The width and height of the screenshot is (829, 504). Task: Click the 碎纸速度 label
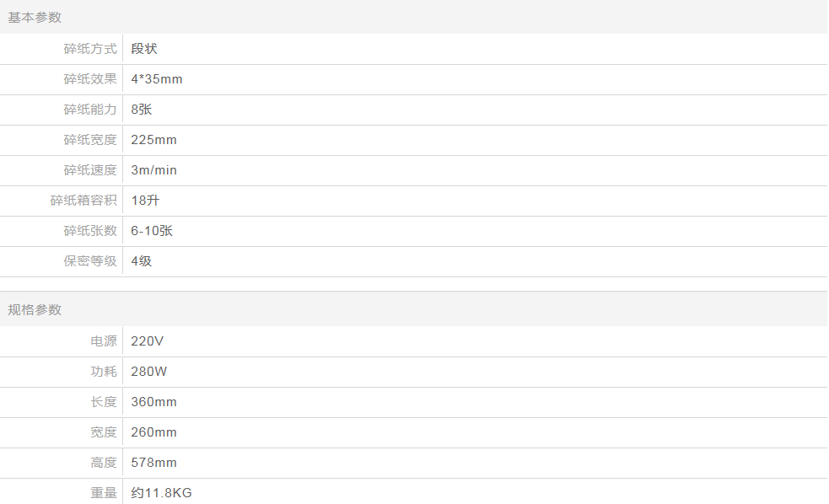click(90, 170)
